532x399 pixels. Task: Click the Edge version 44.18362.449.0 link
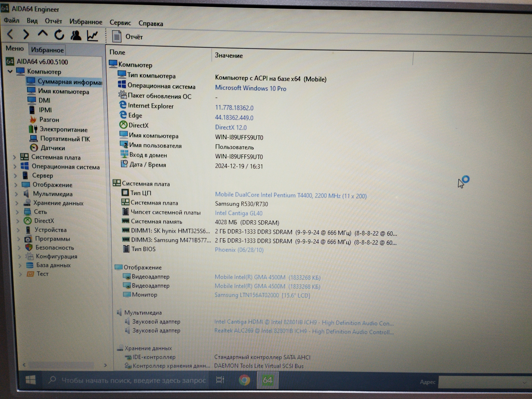click(234, 118)
